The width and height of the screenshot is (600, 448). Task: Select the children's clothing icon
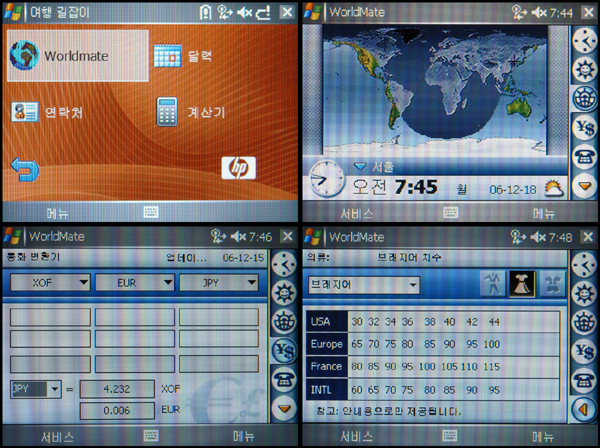(x=552, y=283)
